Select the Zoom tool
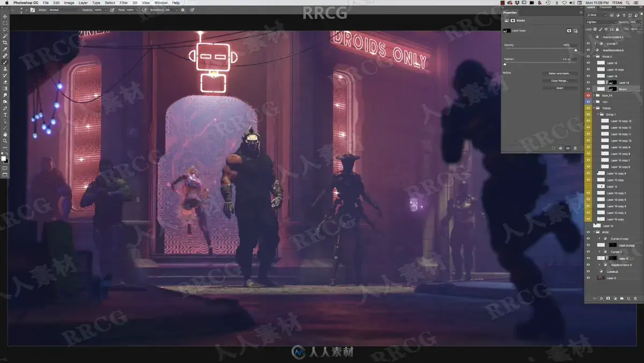 pyautogui.click(x=5, y=141)
